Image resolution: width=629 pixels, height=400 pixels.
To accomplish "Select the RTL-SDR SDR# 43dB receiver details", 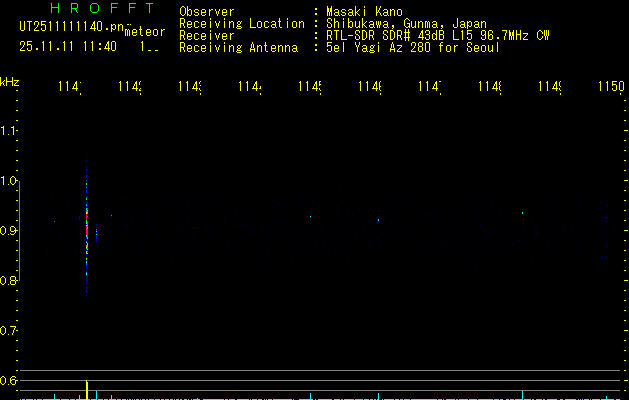I will (438, 36).
